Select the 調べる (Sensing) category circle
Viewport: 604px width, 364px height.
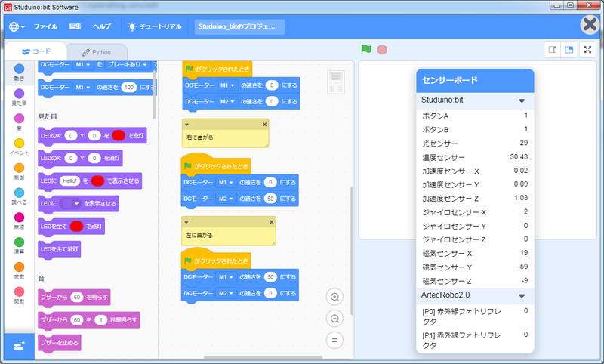click(20, 193)
